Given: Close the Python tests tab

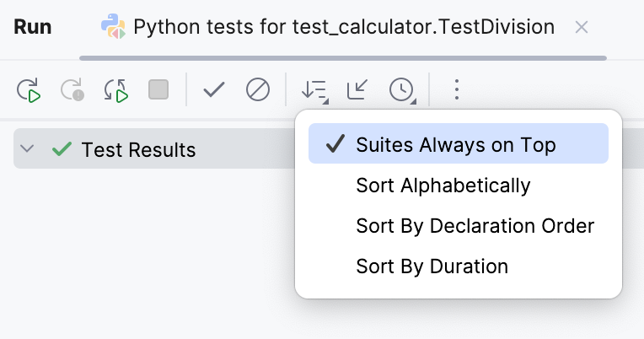Looking at the screenshot, I should click(x=581, y=27).
